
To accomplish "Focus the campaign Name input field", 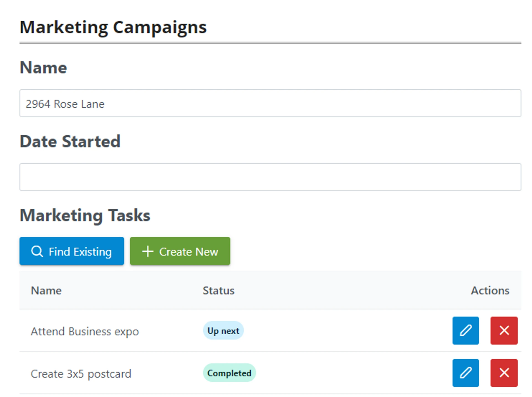I will pyautogui.click(x=270, y=103).
